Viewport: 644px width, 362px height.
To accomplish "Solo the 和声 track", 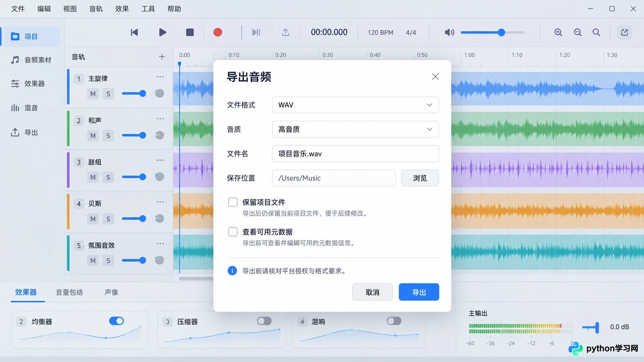I will (108, 135).
